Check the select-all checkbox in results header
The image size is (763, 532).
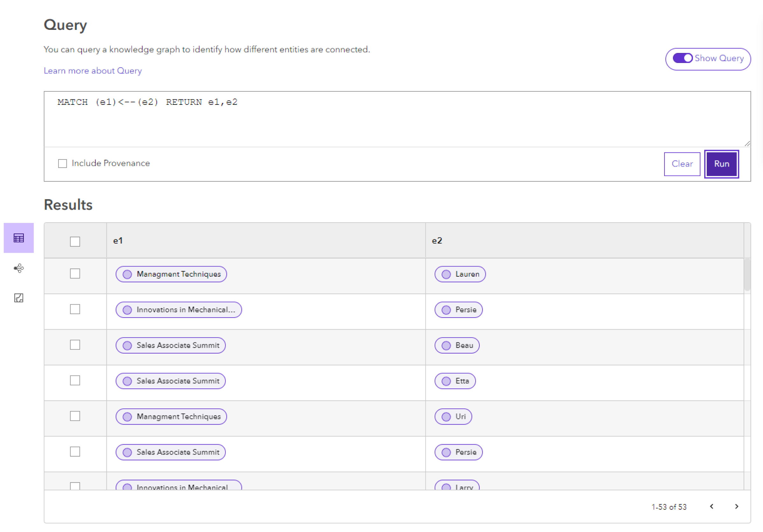click(x=76, y=240)
